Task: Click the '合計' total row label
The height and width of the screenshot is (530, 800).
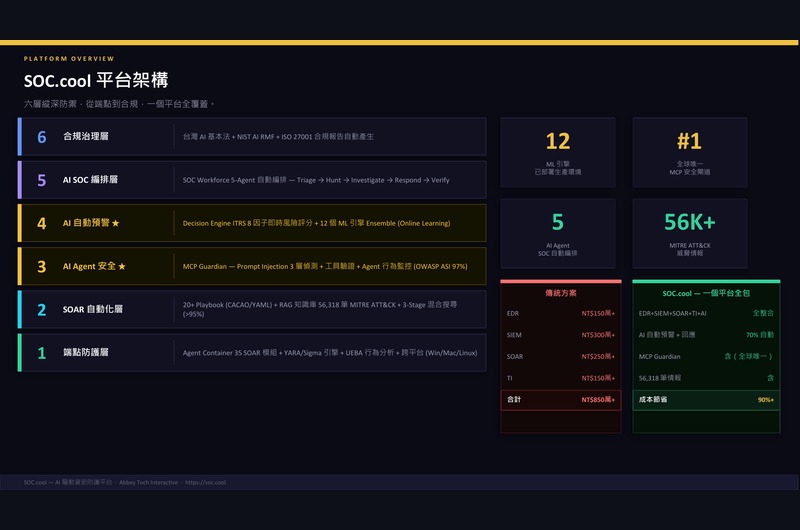Action: pos(514,399)
